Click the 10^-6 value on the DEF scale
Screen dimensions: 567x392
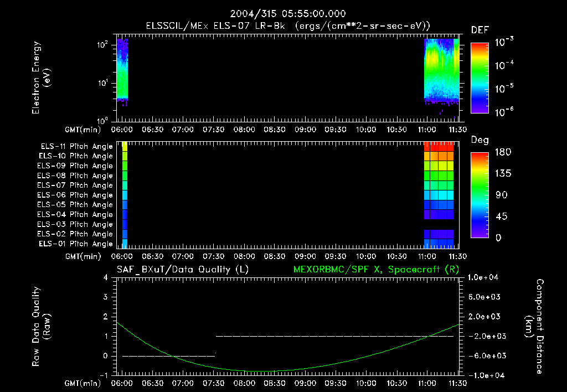[x=504, y=112]
